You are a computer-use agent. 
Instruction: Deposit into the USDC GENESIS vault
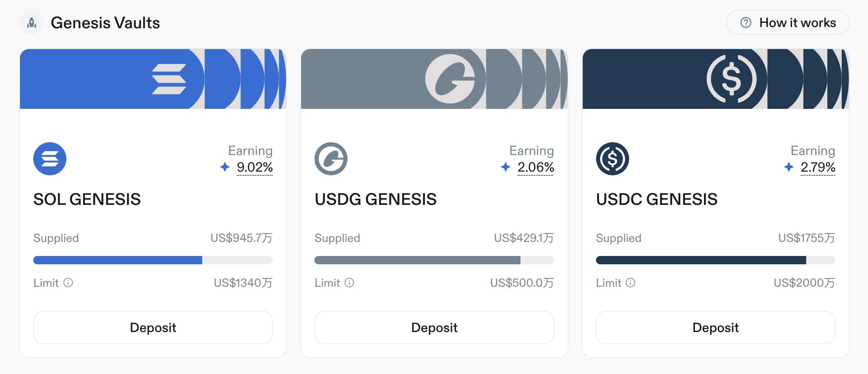pos(715,327)
